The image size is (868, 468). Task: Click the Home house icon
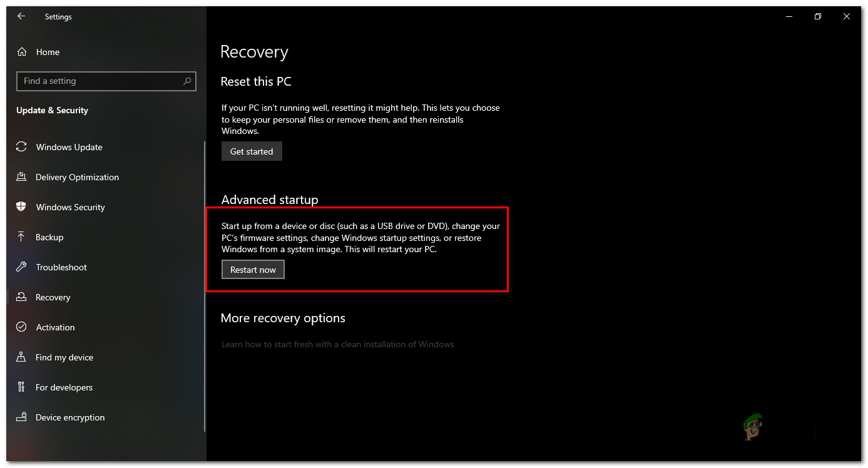click(21, 52)
